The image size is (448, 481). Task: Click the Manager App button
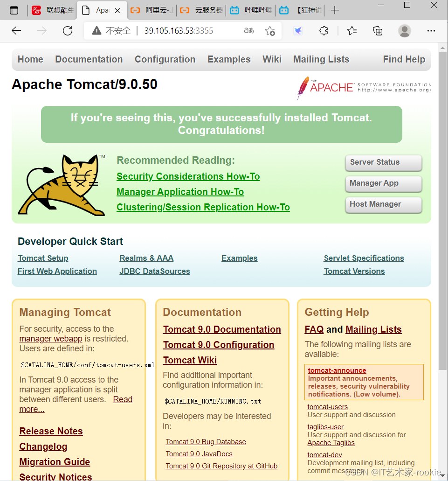tap(383, 183)
